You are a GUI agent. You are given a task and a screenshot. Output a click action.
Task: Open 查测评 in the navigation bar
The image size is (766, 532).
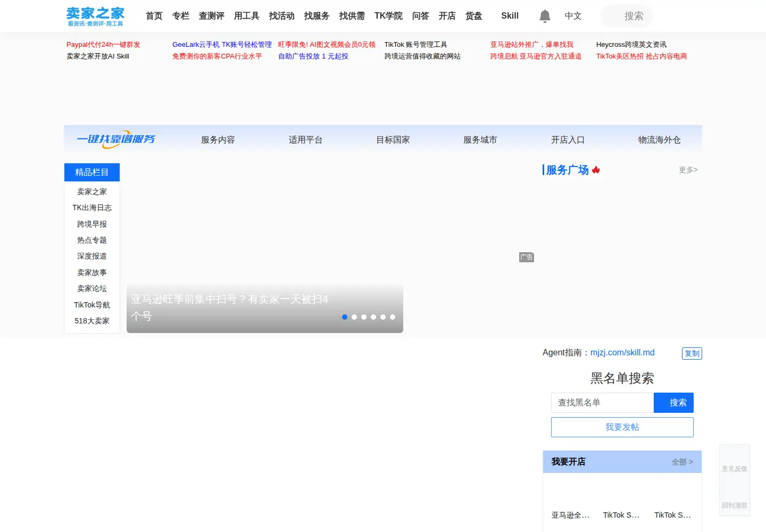pos(212,16)
